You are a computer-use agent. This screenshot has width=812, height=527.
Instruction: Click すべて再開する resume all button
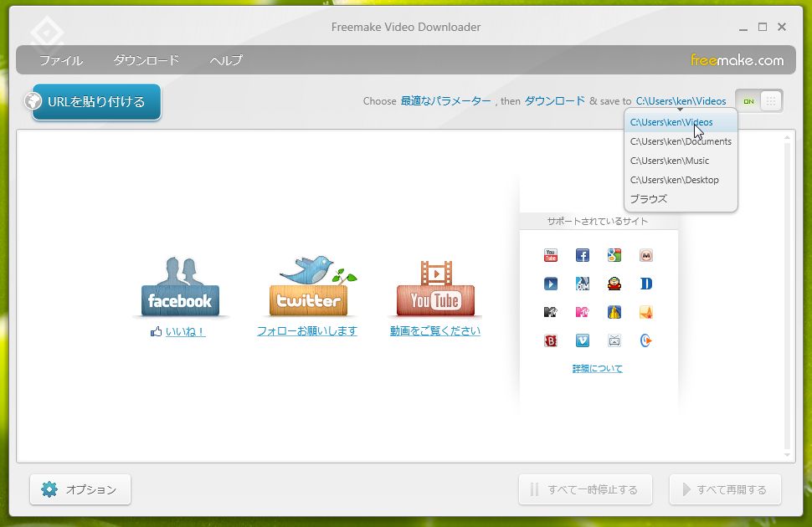[725, 489]
